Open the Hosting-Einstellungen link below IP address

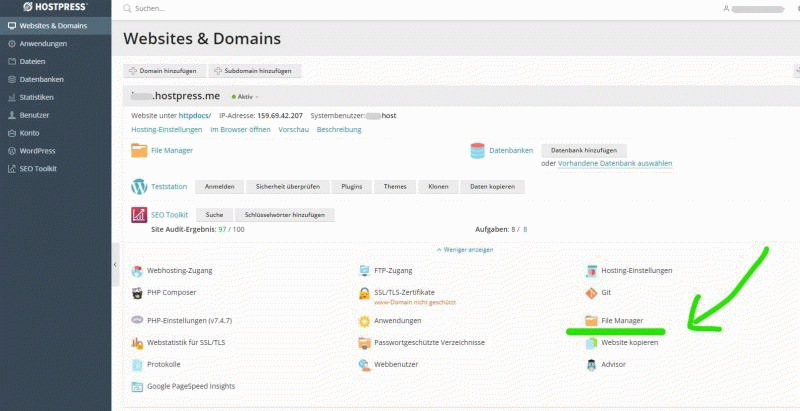coord(167,130)
